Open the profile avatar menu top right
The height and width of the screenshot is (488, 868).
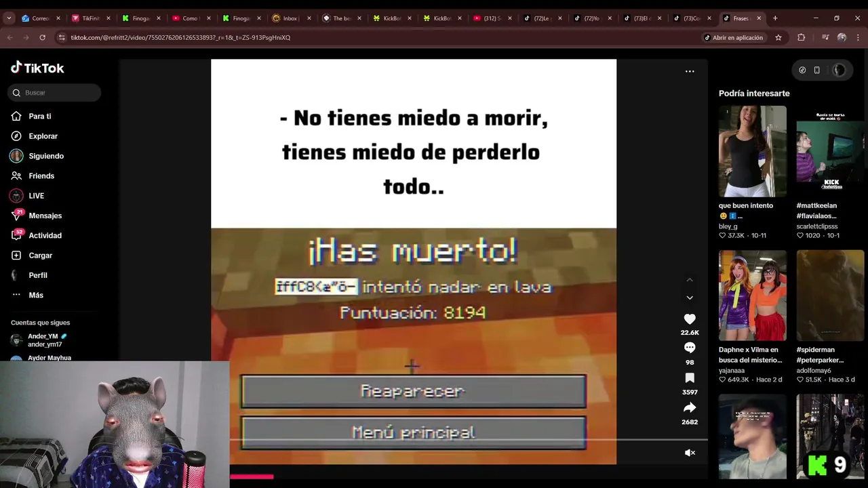click(839, 70)
